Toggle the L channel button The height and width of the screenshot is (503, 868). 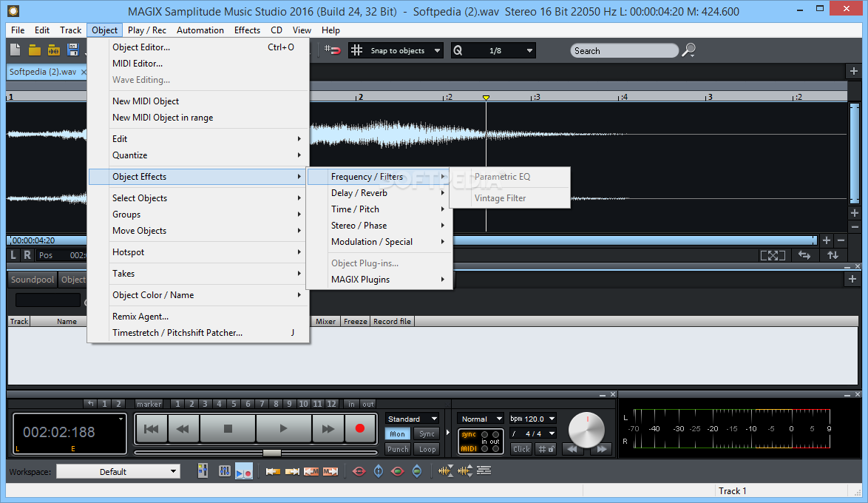(14, 255)
